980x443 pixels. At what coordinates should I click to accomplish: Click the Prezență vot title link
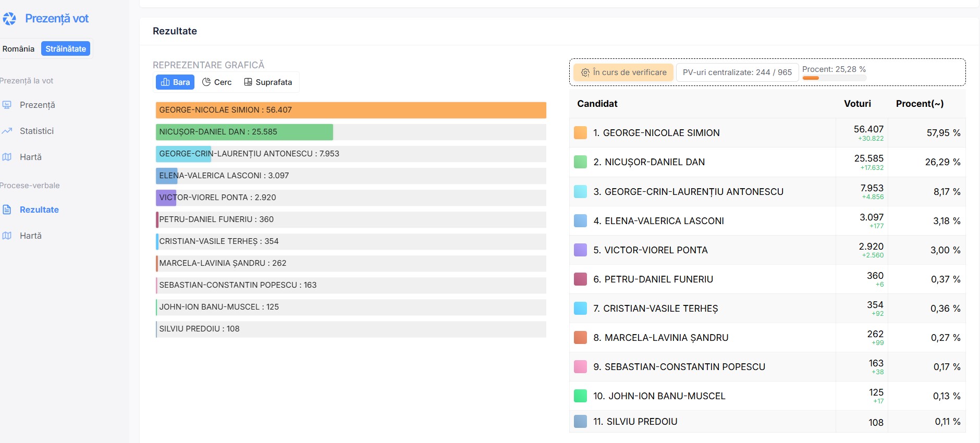pos(57,19)
